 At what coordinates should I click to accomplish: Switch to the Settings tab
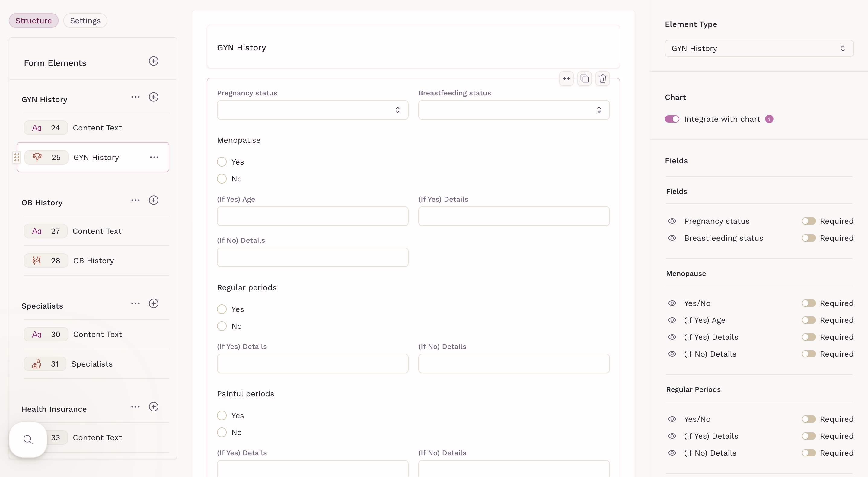point(85,21)
